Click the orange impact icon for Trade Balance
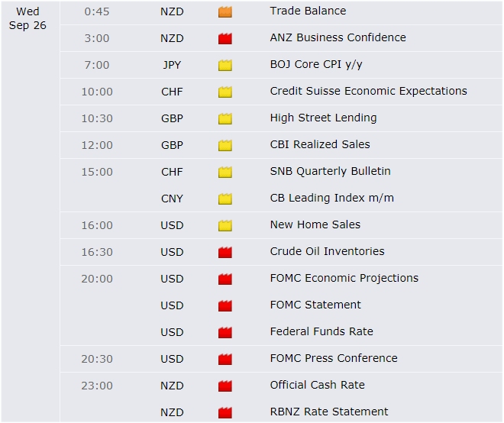 coord(225,11)
